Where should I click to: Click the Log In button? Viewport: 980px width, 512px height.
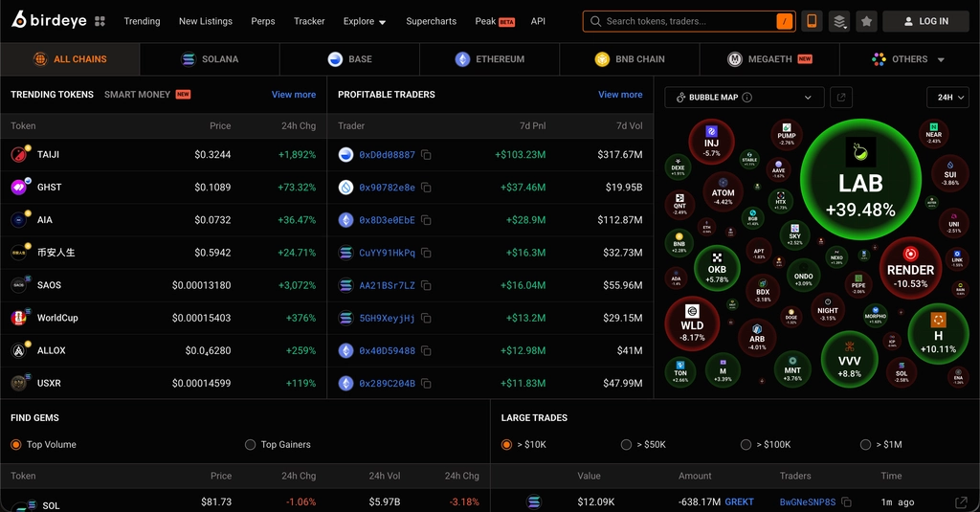(925, 21)
